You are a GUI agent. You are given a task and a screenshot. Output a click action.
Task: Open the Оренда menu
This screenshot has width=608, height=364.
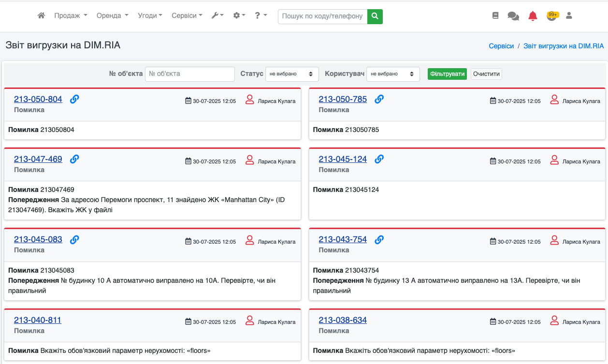pyautogui.click(x=112, y=15)
